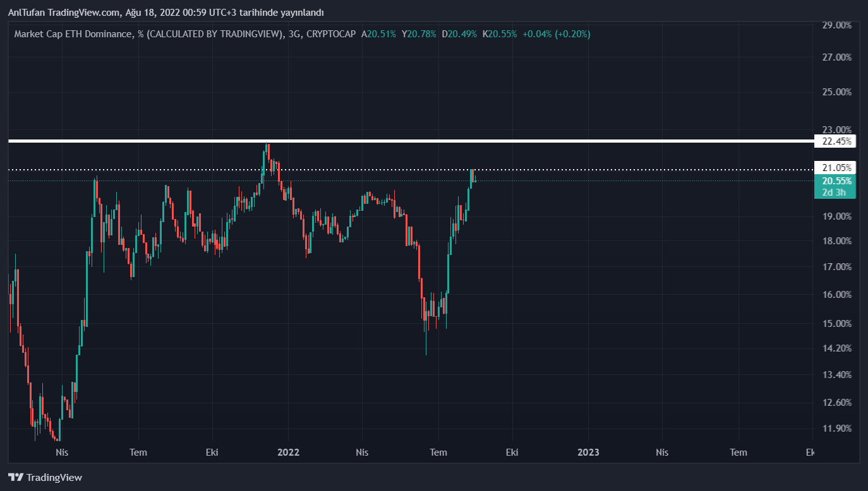Viewport: 868px width, 491px height.
Task: Click the +0.04% (+0.20%) change value
Action: click(x=556, y=34)
